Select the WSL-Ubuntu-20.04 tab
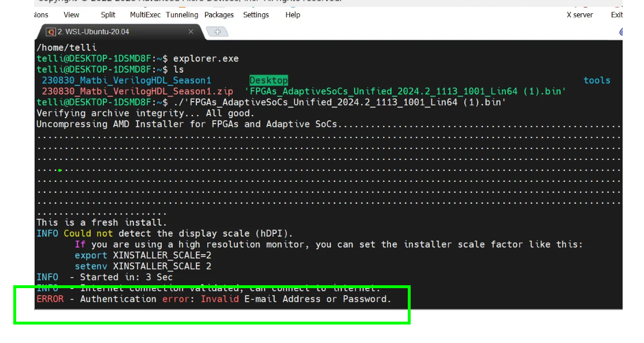The height and width of the screenshot is (343, 644). click(x=119, y=32)
